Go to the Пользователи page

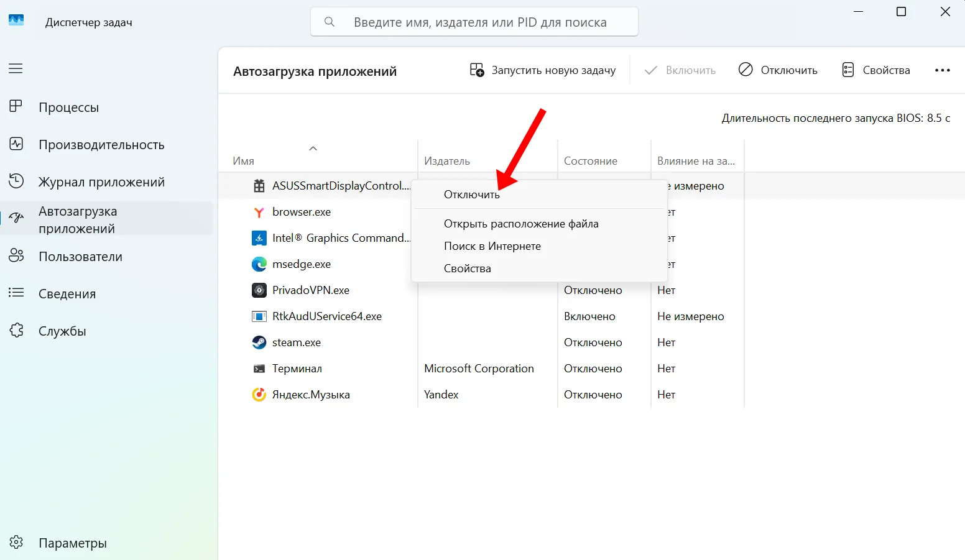tap(80, 256)
